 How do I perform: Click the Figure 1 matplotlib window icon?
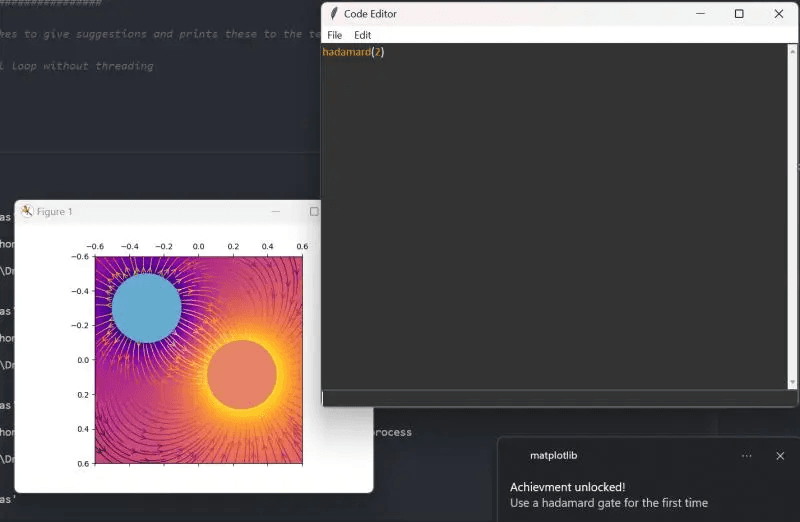pos(27,211)
